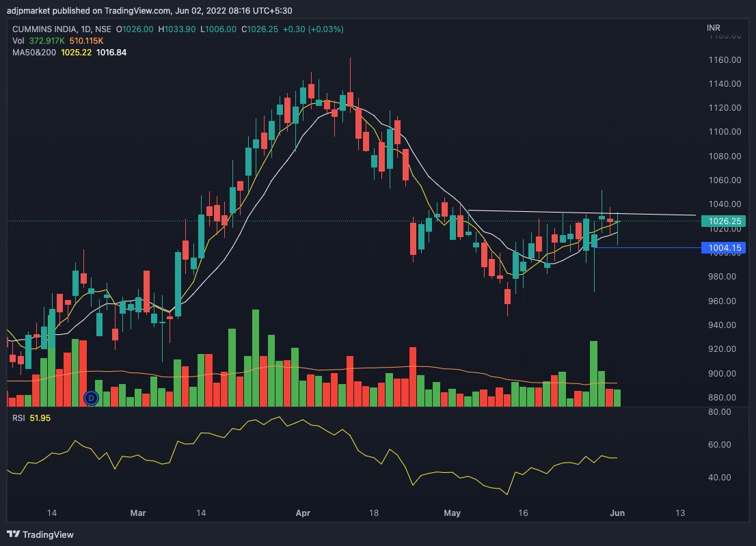756x546 pixels.
Task: Click the RSI 60.00 scale label
Action: pos(719,444)
